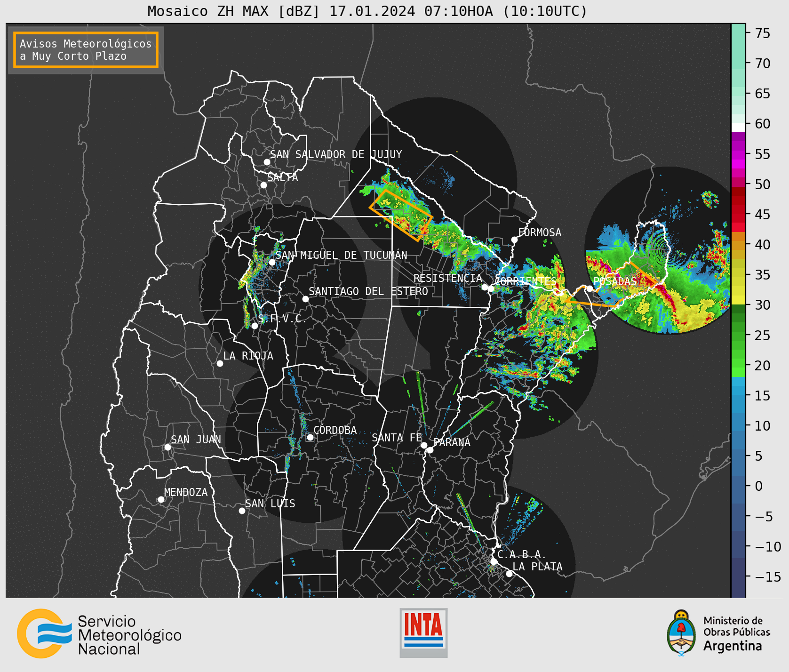Click the SAN LUIS city label

tap(270, 504)
